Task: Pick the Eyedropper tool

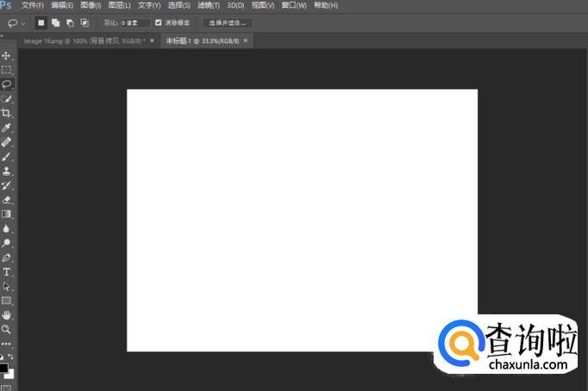Action: 6,127
